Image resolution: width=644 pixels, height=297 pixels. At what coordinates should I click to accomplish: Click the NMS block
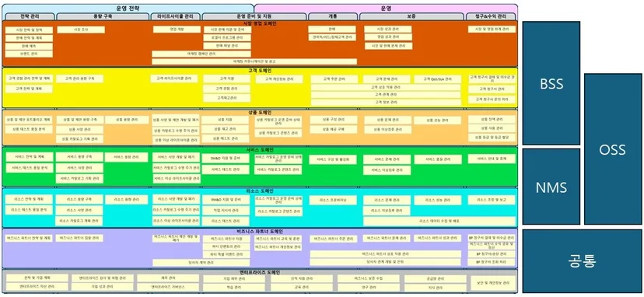pos(551,187)
